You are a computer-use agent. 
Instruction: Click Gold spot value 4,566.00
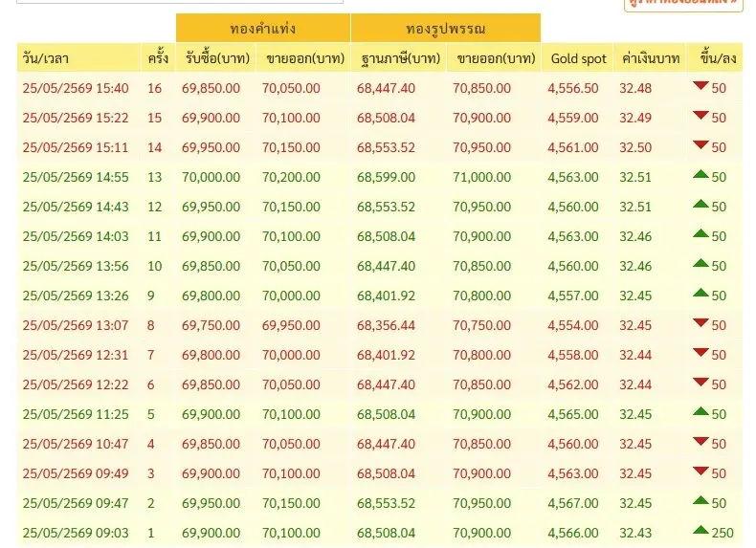coord(573,533)
